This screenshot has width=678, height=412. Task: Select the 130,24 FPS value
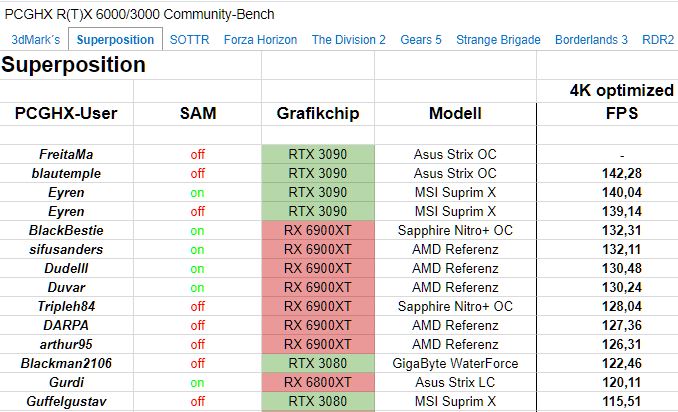(x=622, y=287)
